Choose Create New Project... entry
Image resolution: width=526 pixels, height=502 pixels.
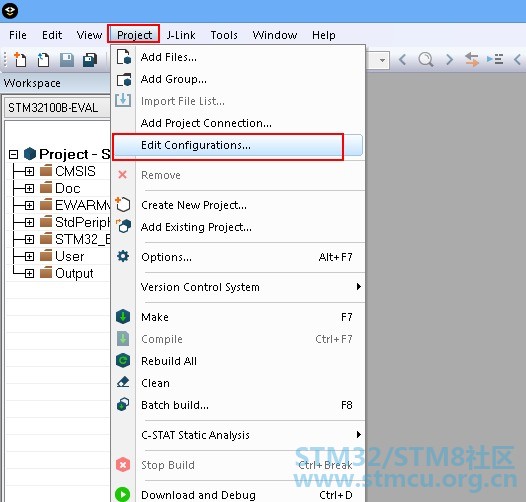pyautogui.click(x=238, y=205)
